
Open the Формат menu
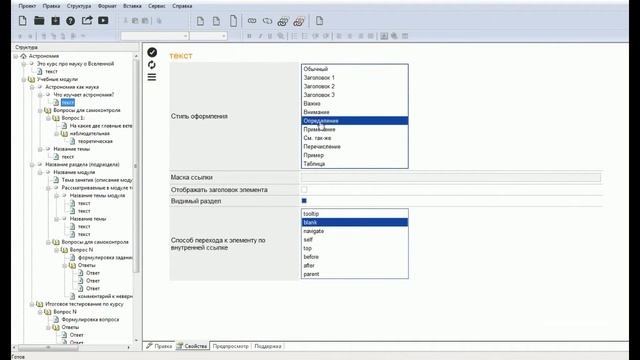[107, 6]
